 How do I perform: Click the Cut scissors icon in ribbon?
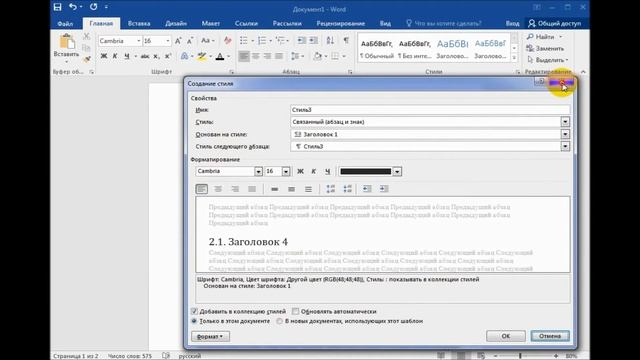coord(87,37)
